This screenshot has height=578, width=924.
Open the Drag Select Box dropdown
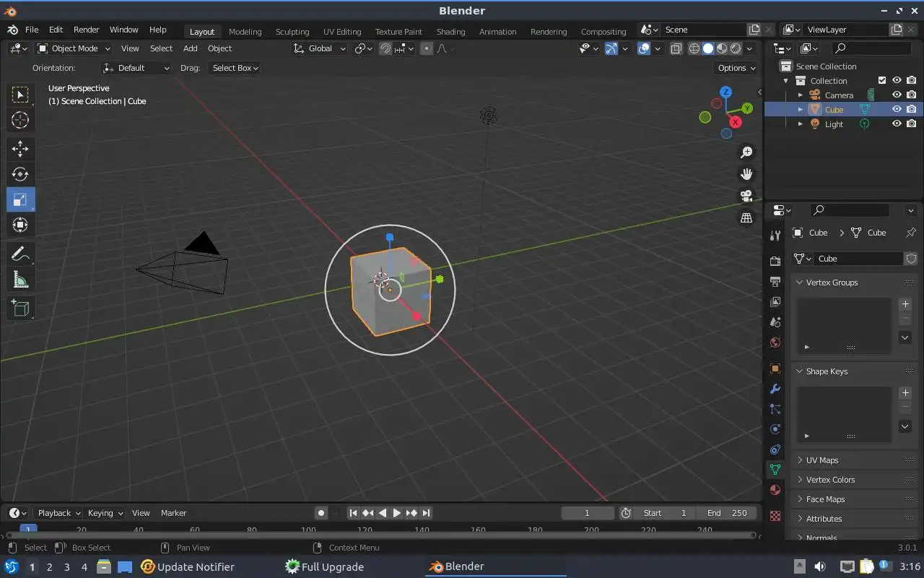tap(235, 68)
